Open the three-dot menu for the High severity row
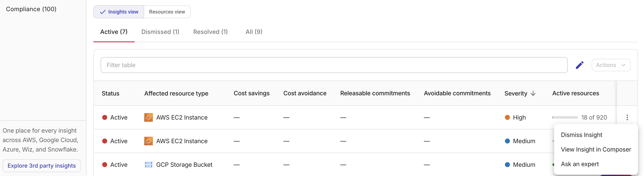The height and width of the screenshot is (176, 644). click(x=627, y=117)
